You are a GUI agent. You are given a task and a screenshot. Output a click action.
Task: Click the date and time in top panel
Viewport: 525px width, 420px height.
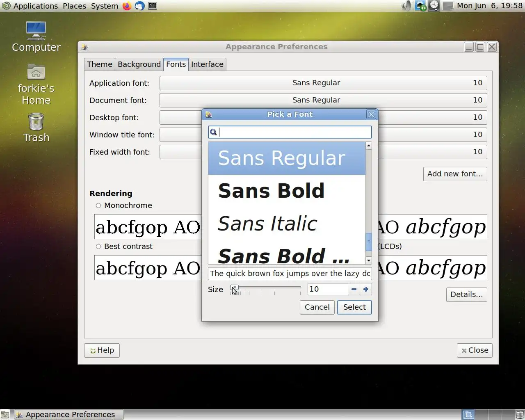pyautogui.click(x=490, y=6)
